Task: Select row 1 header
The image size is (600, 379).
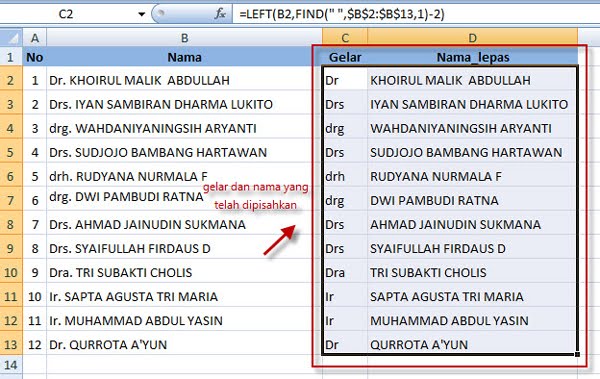Action: click(11, 57)
